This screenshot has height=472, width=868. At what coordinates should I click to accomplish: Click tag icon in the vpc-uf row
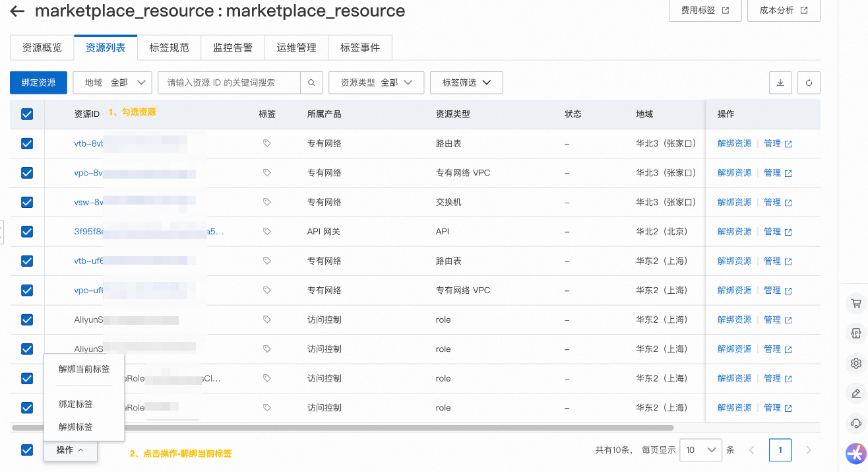267,290
